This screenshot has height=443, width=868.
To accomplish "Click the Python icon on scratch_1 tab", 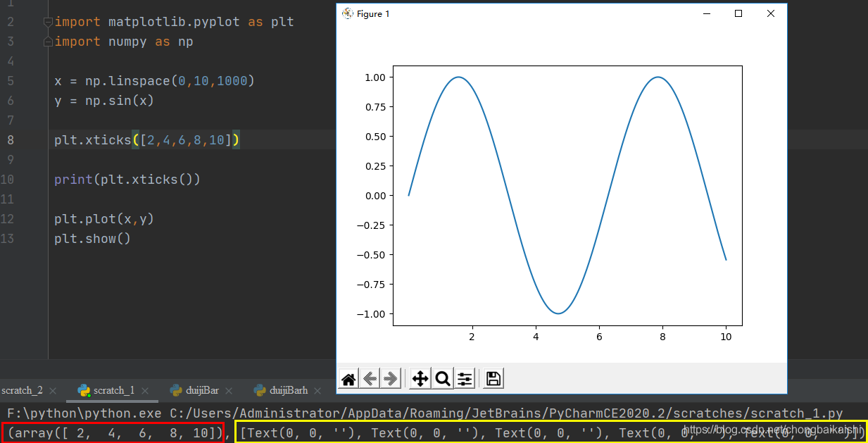I will (84, 390).
